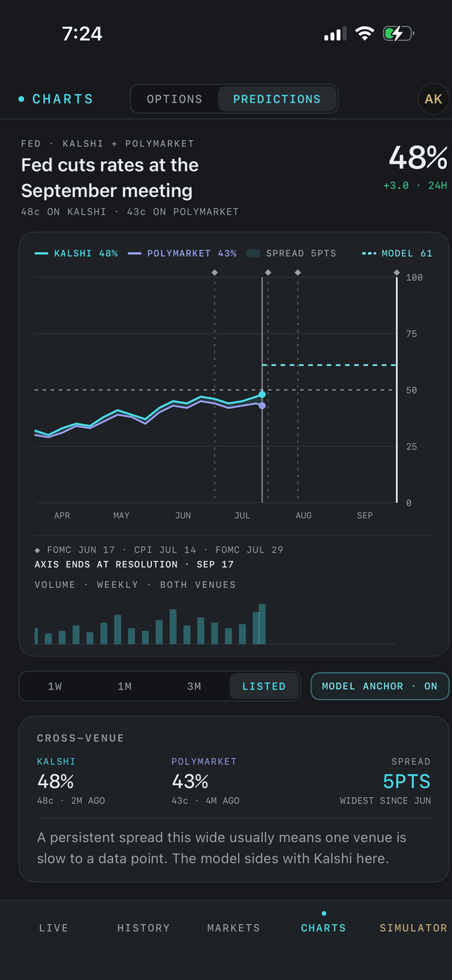This screenshot has height=980, width=452.
Task: Select the 1W time range
Action: click(55, 686)
